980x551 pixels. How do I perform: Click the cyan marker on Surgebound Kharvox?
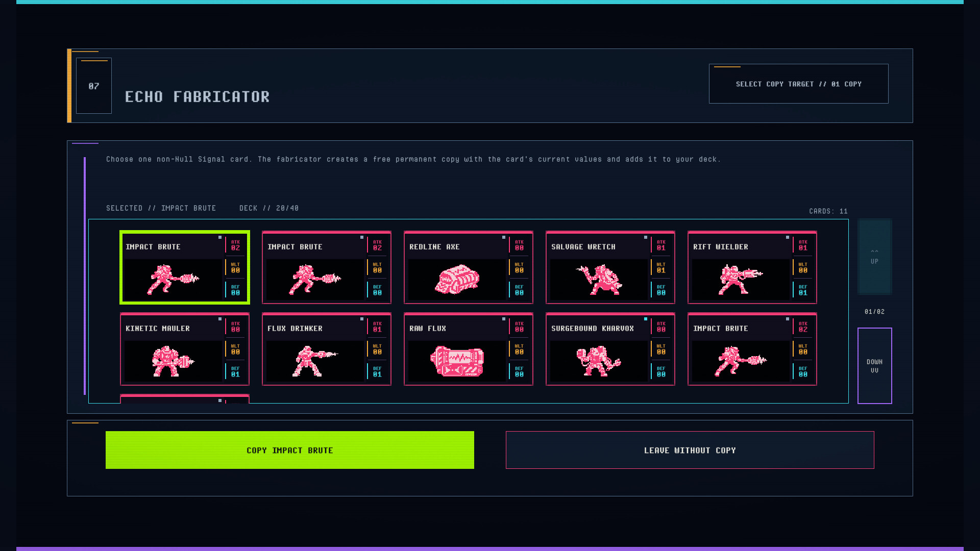[x=646, y=319]
